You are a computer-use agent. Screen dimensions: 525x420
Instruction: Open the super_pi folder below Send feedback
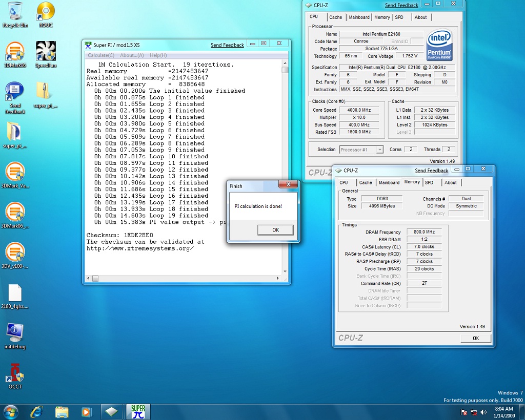pyautogui.click(x=15, y=135)
